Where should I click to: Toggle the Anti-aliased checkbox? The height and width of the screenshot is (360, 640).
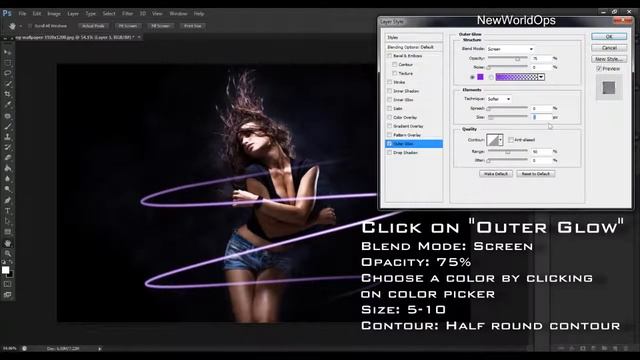point(511,140)
